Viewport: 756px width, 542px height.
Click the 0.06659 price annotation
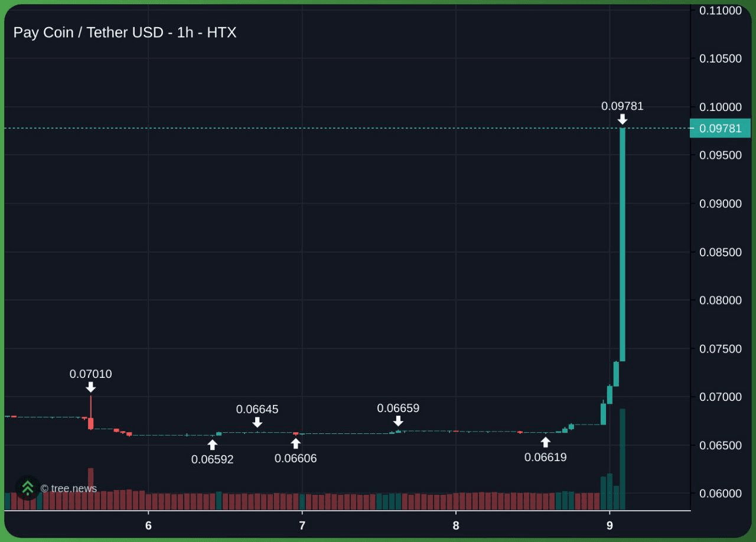(x=398, y=408)
